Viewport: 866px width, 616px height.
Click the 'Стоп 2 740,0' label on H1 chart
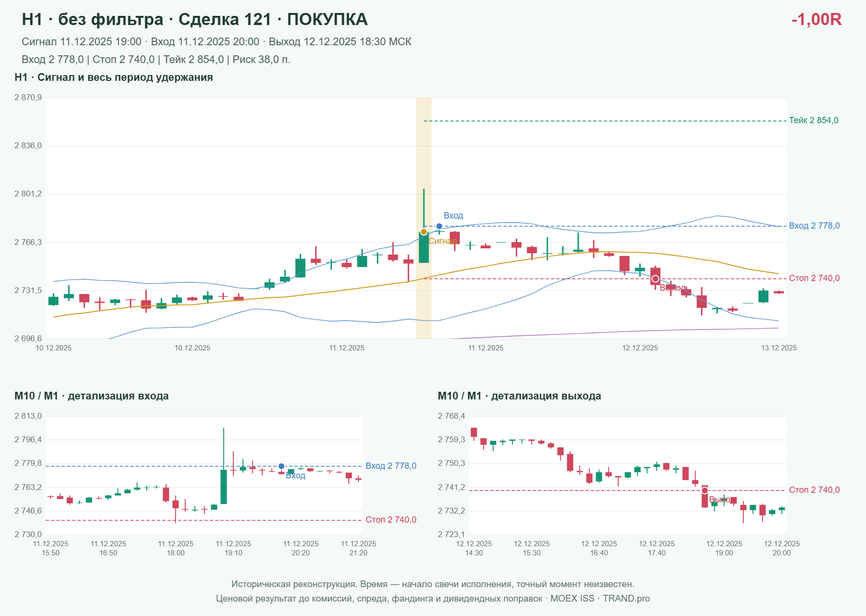814,278
